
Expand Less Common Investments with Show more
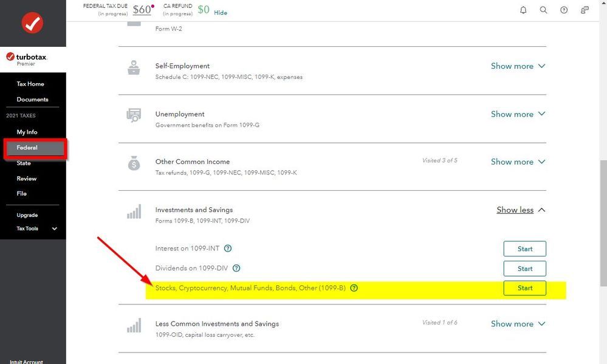coord(518,323)
